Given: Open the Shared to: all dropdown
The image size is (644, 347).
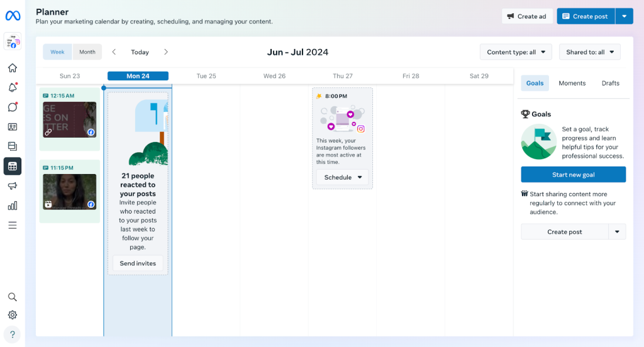Looking at the screenshot, I should point(589,52).
